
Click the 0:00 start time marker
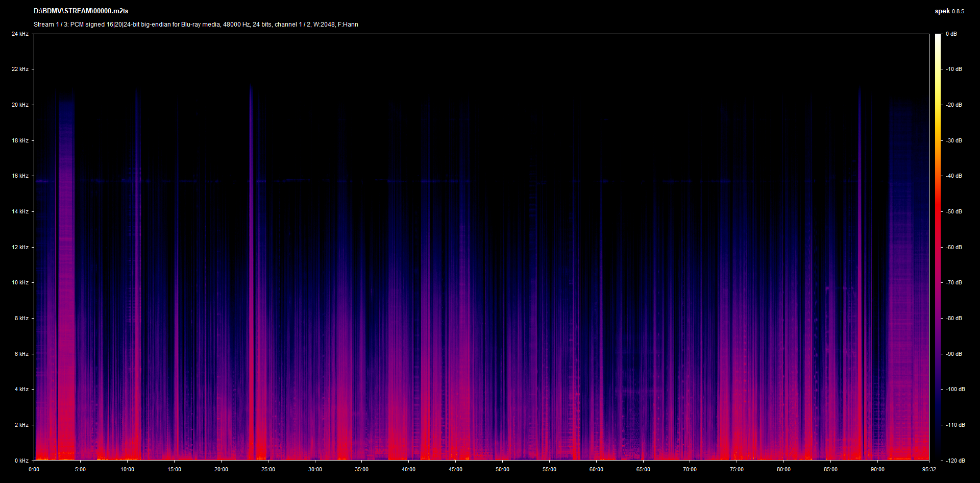pyautogui.click(x=34, y=469)
